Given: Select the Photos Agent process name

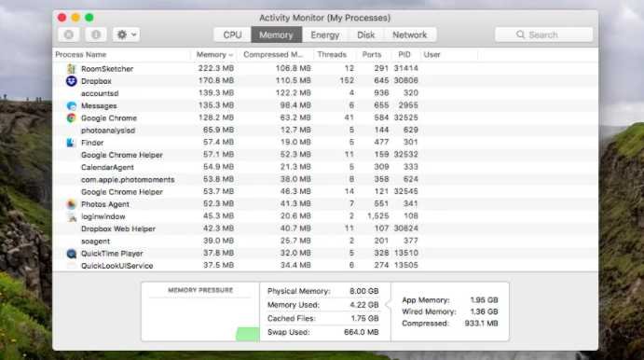Looking at the screenshot, I should tap(104, 204).
